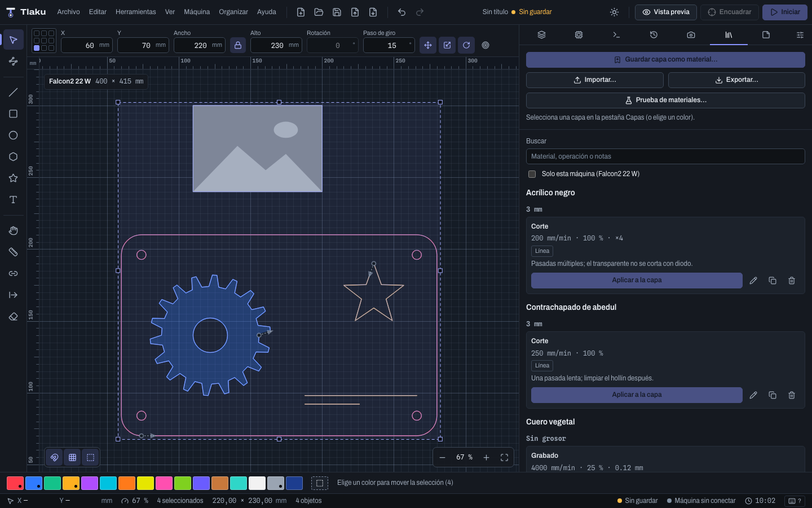Open the Máquina menu
The width and height of the screenshot is (812, 508).
point(197,12)
